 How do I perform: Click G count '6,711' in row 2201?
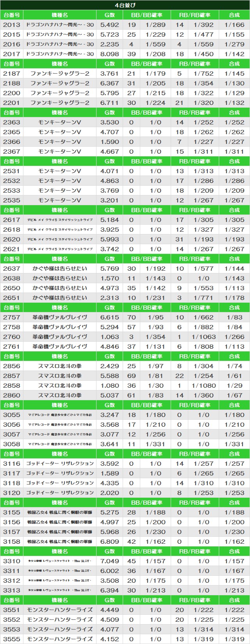(x=110, y=103)
